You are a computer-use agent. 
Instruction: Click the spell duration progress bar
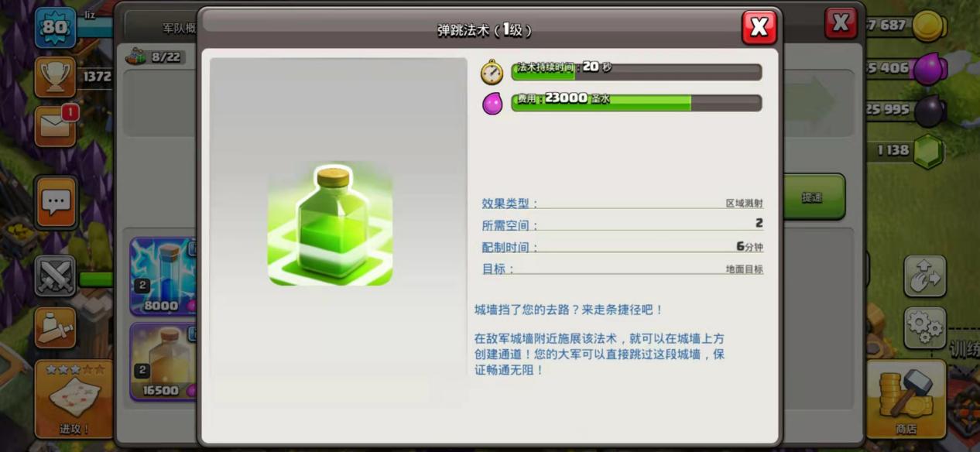coord(636,72)
